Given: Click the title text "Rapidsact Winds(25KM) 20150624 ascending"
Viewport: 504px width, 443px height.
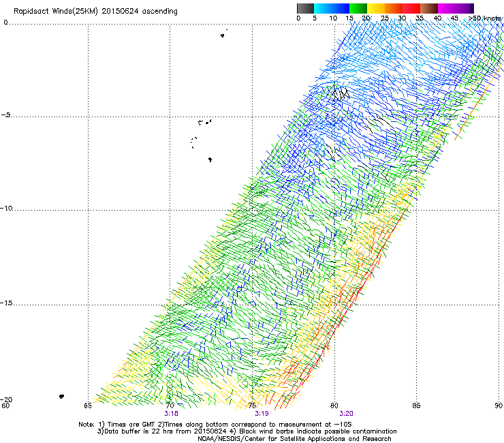Looking at the screenshot, I should point(95,12).
